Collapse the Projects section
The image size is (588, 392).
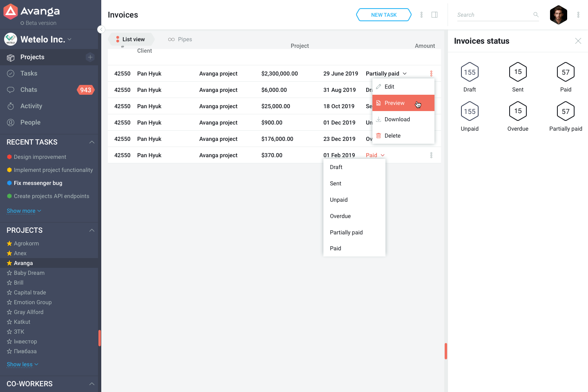[x=92, y=230]
